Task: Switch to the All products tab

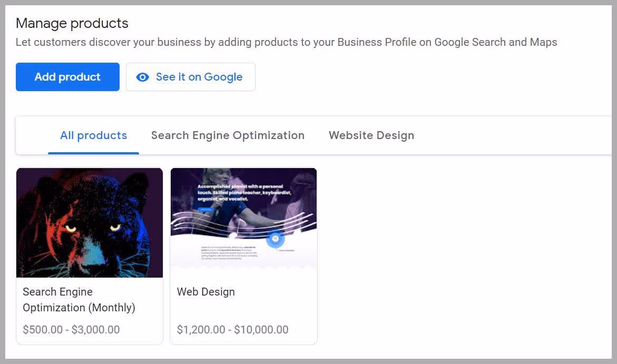Action: click(93, 135)
